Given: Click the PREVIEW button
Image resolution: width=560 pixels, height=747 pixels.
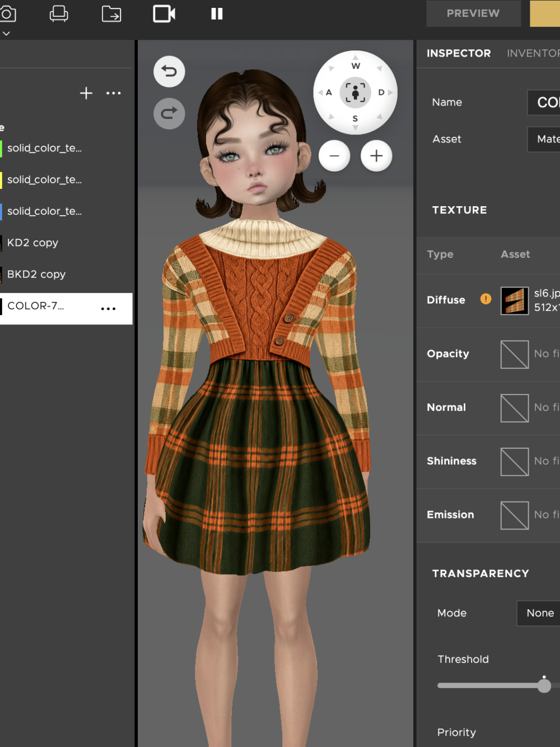Looking at the screenshot, I should coord(473,13).
